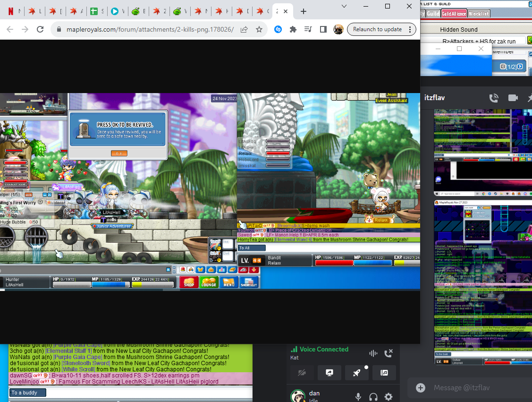Share this page from the address bar
Screen dimensions: 532x402
pos(244,29)
